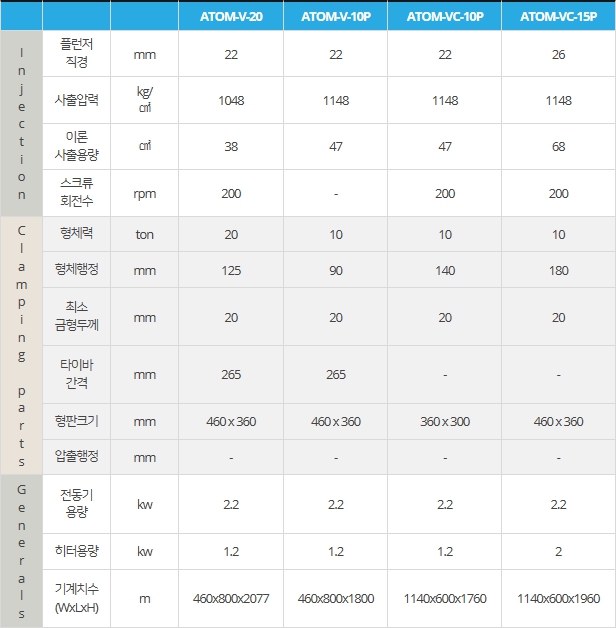Viewport: 616px width, 628px height.
Task: Click the 최소 금형두께 row label
Action: [76, 316]
